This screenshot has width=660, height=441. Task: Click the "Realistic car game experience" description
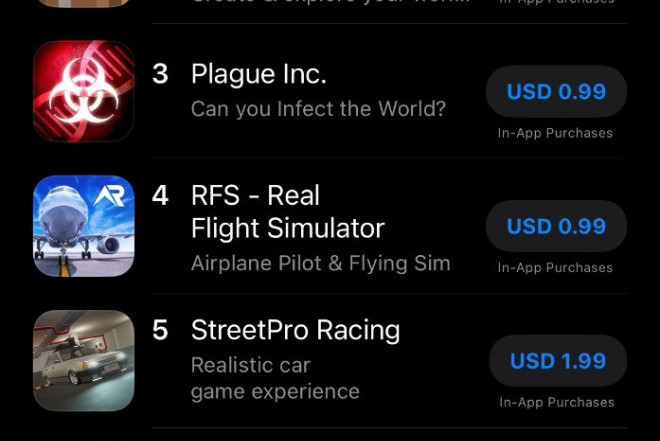(x=275, y=378)
